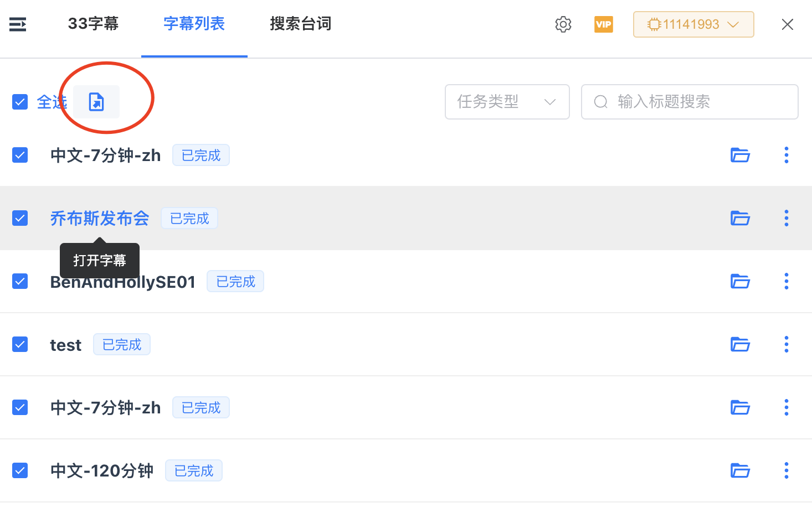Viewport: 812px width, 518px height.
Task: Switch to the 33字幕 tab
Action: pyautogui.click(x=92, y=24)
